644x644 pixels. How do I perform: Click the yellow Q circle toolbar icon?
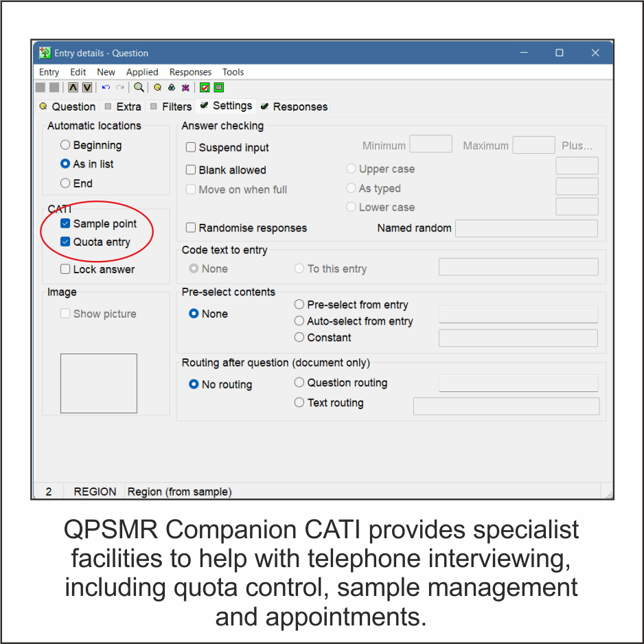[x=158, y=87]
